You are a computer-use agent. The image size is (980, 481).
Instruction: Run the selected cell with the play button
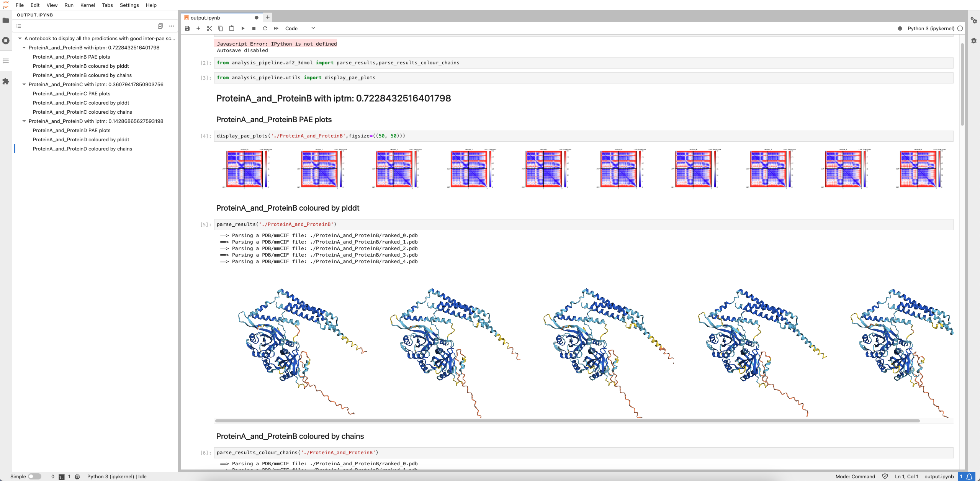pos(243,28)
